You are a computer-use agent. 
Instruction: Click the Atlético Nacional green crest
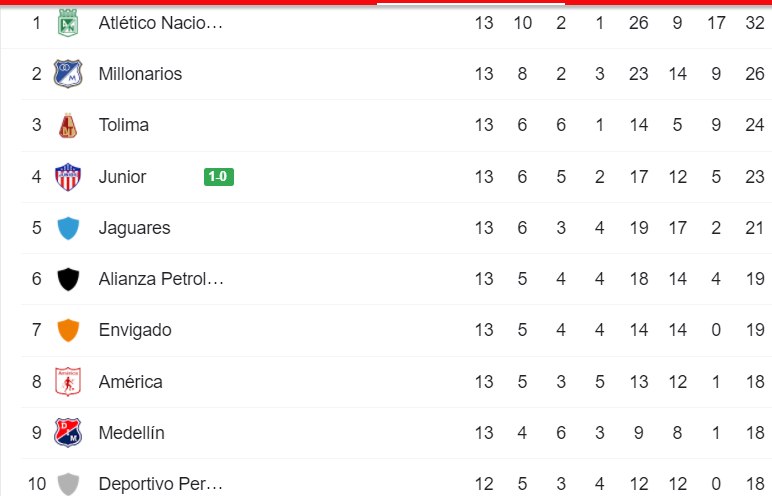(x=68, y=23)
